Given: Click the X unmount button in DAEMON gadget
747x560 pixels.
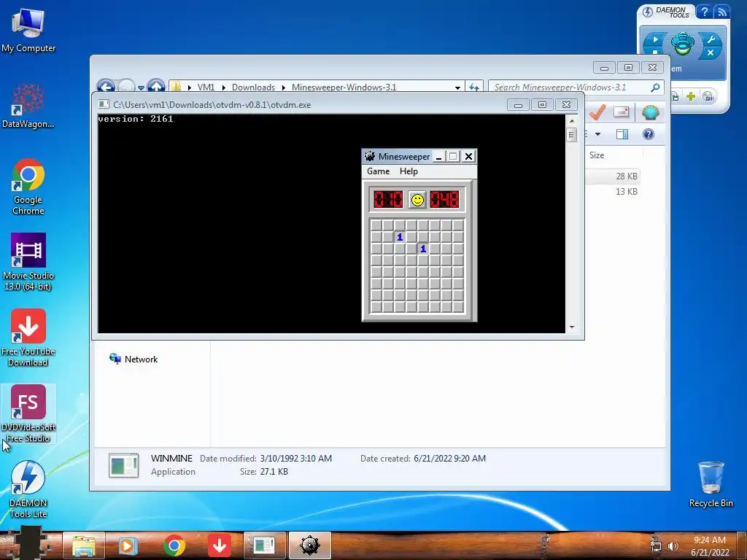Looking at the screenshot, I should click(711, 52).
